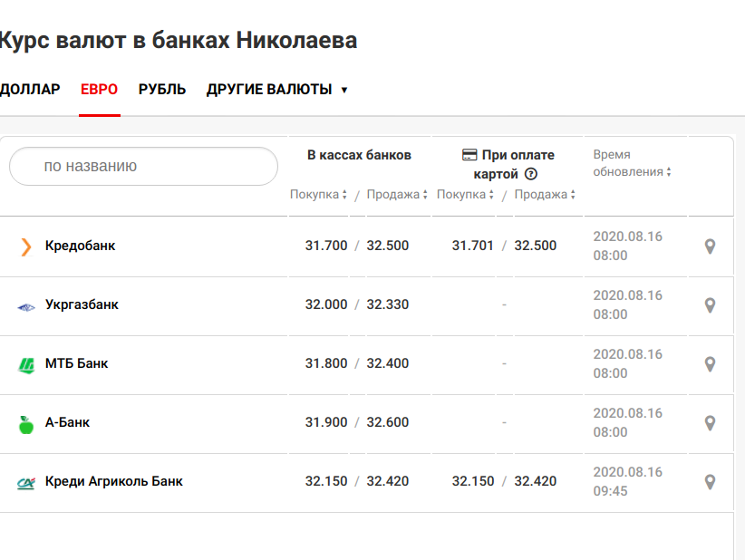This screenshot has width=745, height=560.
Task: Open the МТБ Банк link
Action: pos(76,363)
